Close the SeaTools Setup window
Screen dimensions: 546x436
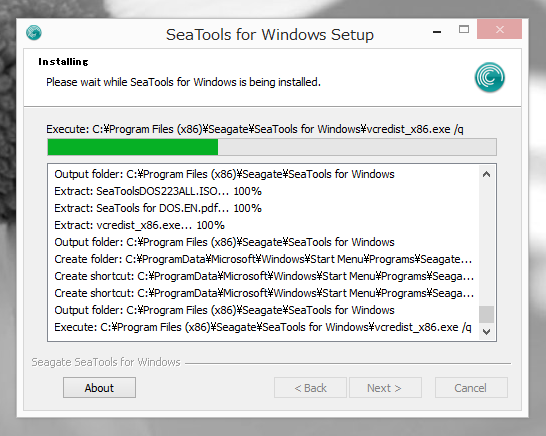[499, 29]
